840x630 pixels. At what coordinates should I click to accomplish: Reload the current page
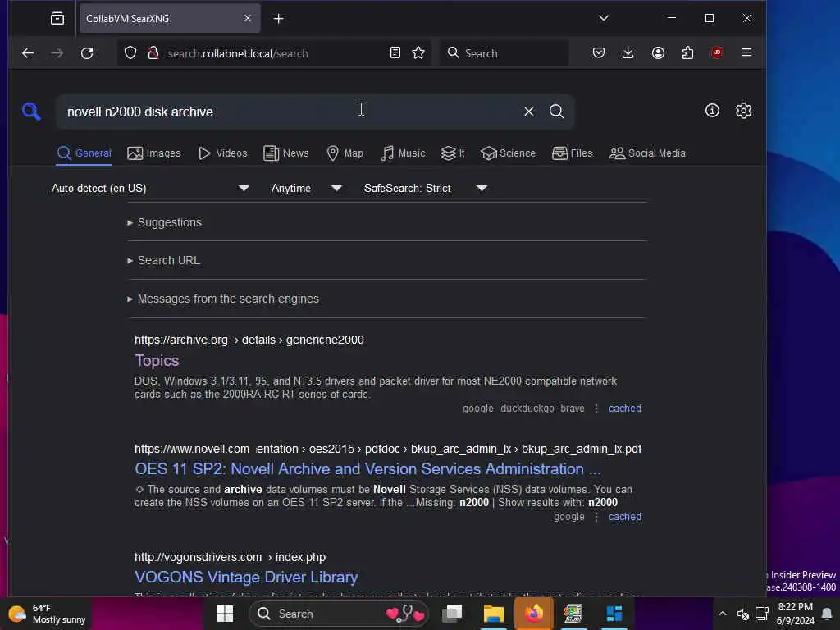click(x=87, y=53)
